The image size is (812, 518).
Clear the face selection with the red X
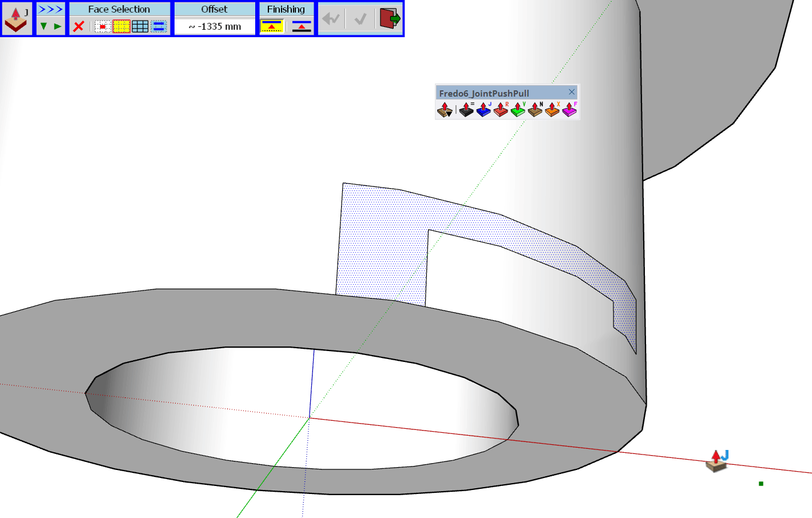[x=79, y=26]
